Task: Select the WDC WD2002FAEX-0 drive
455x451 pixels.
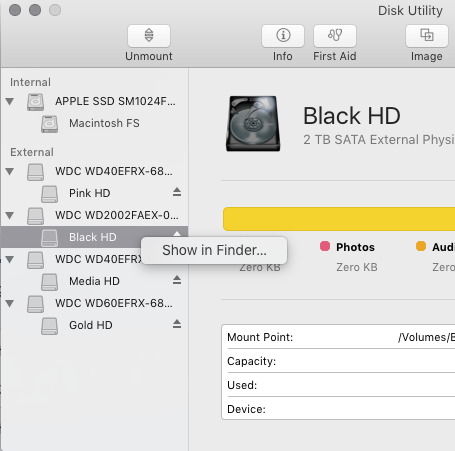Action: coord(95,215)
